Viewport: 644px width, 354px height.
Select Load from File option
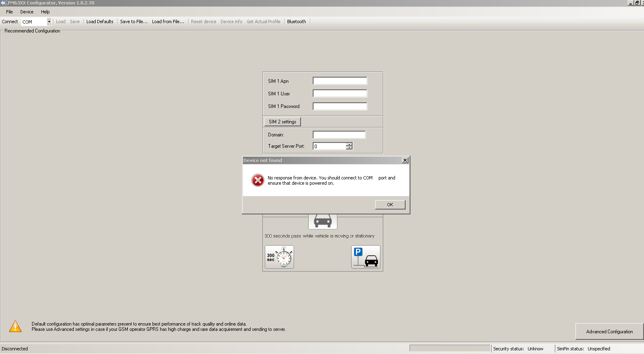click(x=168, y=22)
